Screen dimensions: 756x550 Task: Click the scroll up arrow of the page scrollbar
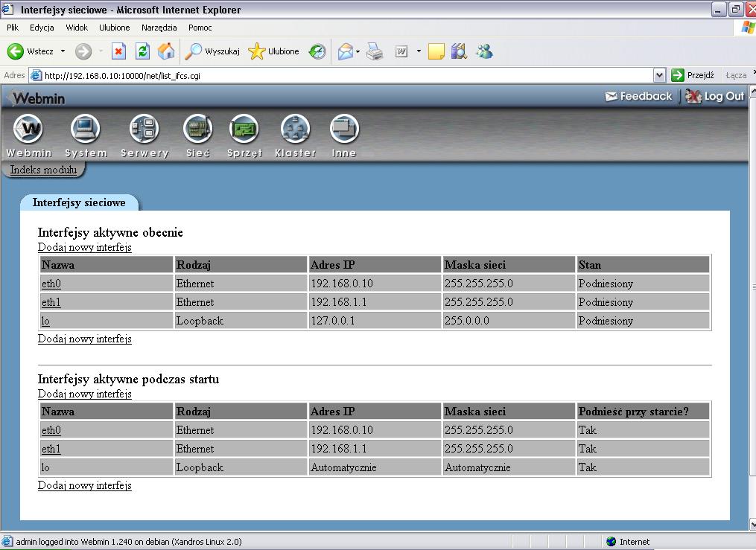pyautogui.click(x=752, y=91)
